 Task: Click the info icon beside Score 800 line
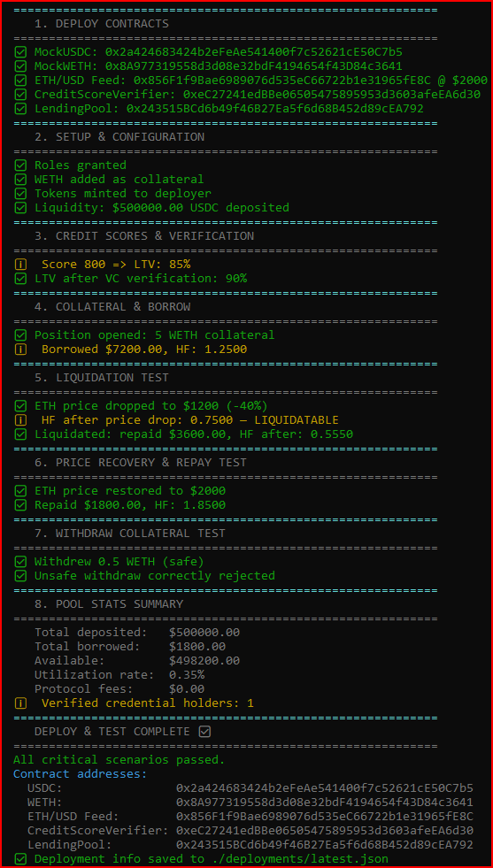tap(20, 265)
